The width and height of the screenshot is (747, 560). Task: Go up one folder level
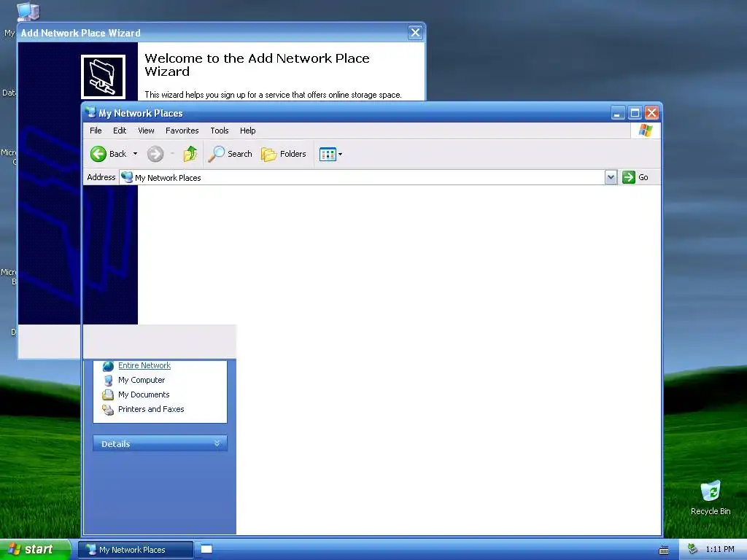pos(190,154)
